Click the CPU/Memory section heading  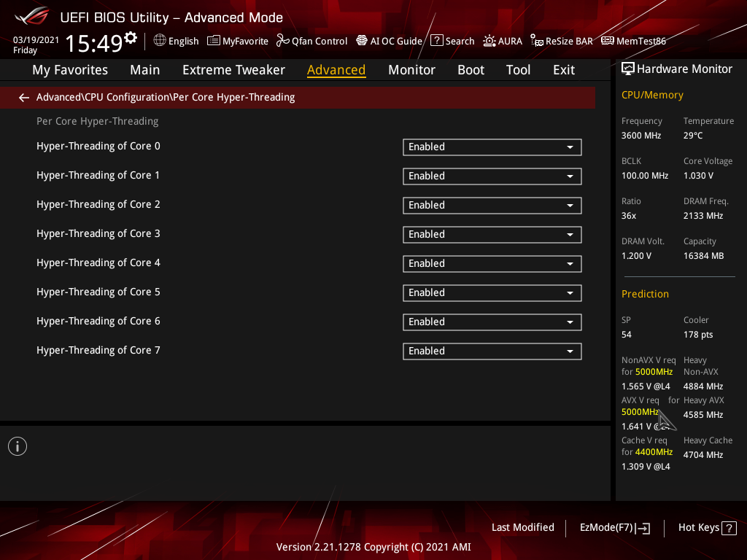pyautogui.click(x=652, y=95)
